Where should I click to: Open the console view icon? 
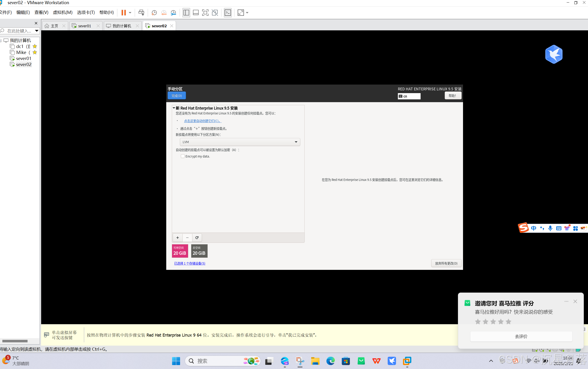(228, 13)
